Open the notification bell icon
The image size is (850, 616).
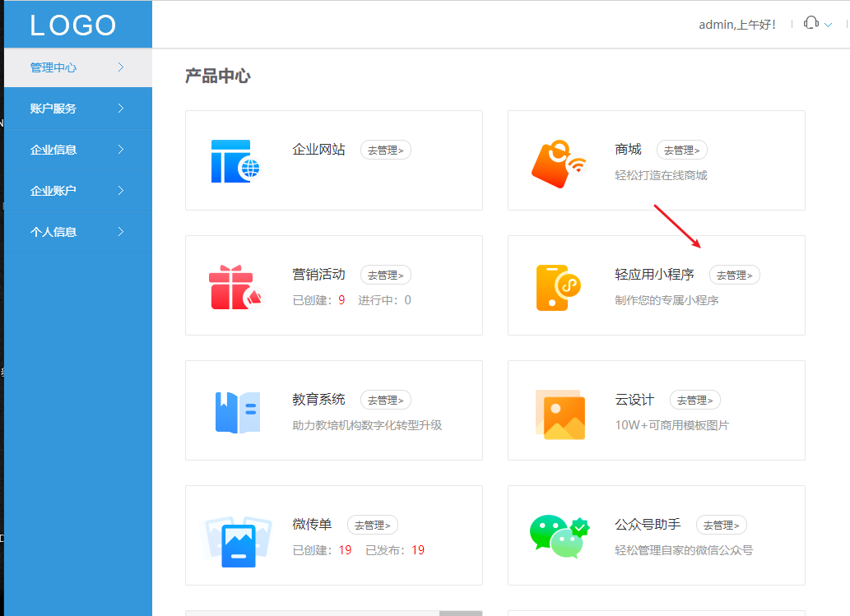[811, 23]
